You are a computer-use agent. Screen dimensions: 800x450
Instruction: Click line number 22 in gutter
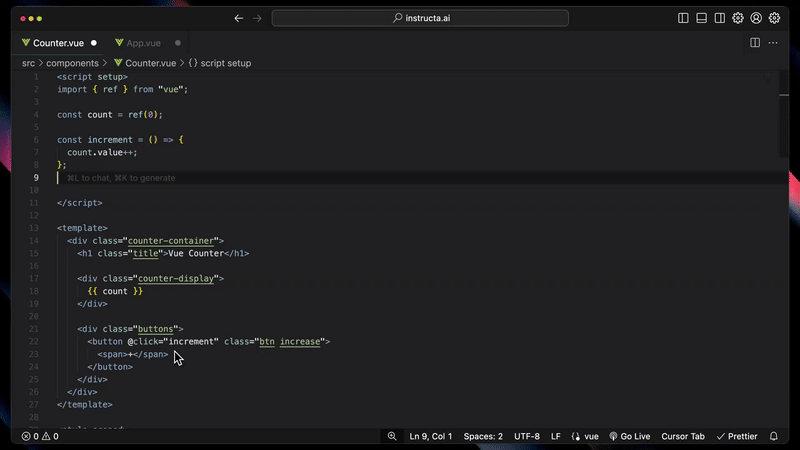point(34,342)
